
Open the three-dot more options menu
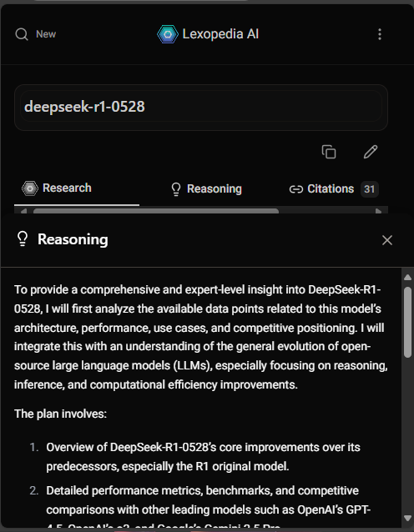(x=380, y=34)
